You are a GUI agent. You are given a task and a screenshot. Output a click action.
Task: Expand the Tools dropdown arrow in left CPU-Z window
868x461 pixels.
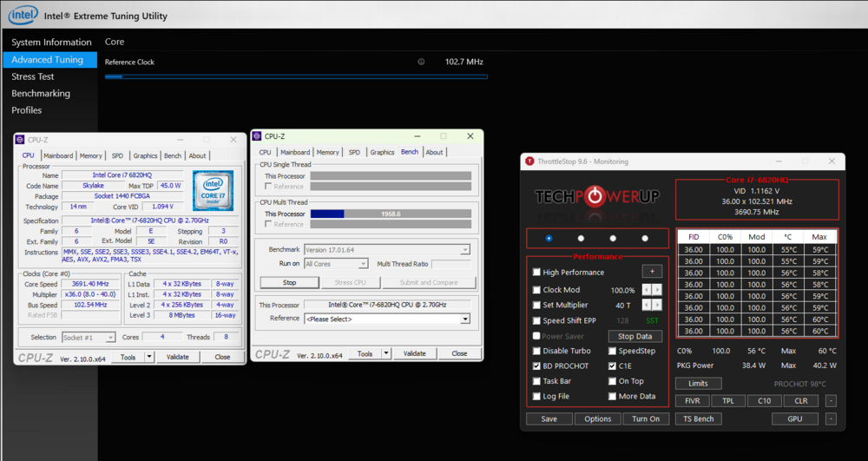pyautogui.click(x=149, y=357)
